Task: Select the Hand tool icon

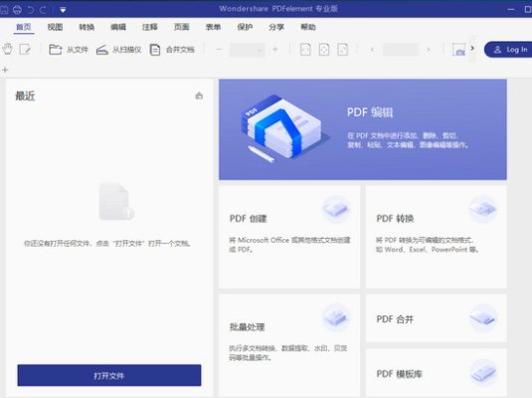Action: click(x=8, y=49)
